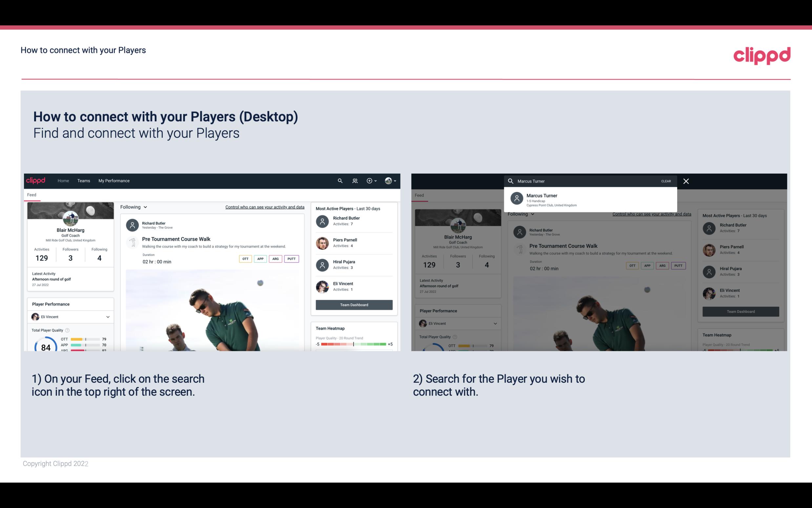Click the user profile icon top right
This screenshot has height=508, width=812.
tap(389, 181)
